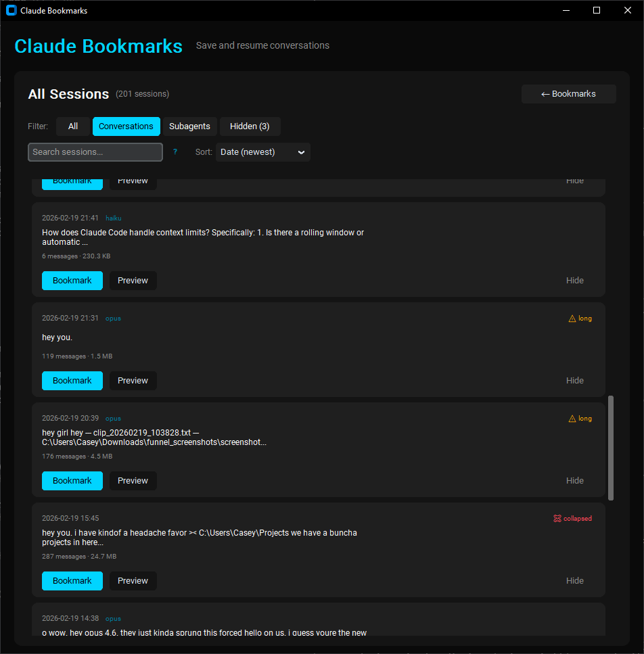Go back using the ← Bookmarks button
This screenshot has height=654, width=644.
pos(568,94)
